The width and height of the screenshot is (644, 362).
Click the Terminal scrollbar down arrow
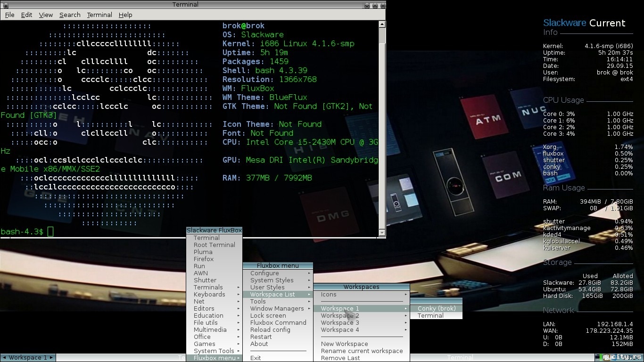382,232
